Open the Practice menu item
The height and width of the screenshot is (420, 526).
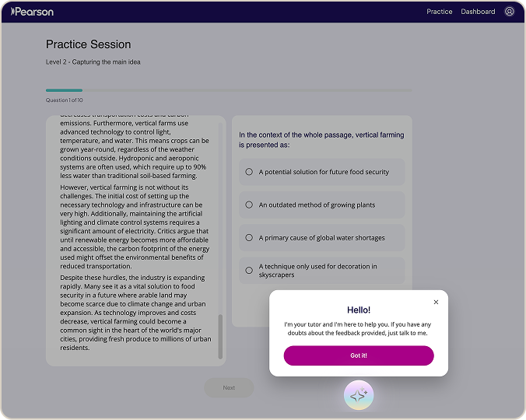click(439, 12)
